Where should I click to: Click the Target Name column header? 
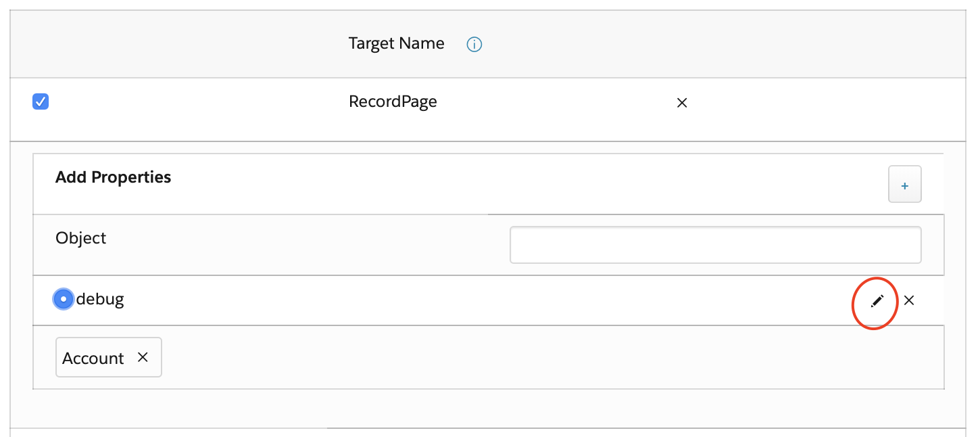(x=397, y=44)
